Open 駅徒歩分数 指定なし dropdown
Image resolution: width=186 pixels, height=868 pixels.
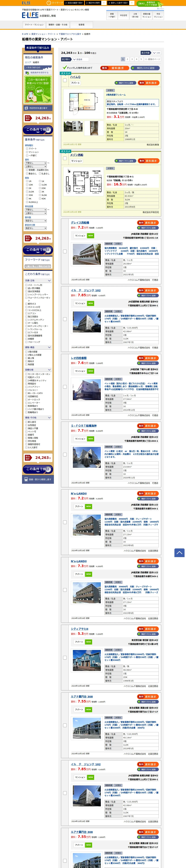tap(36, 228)
